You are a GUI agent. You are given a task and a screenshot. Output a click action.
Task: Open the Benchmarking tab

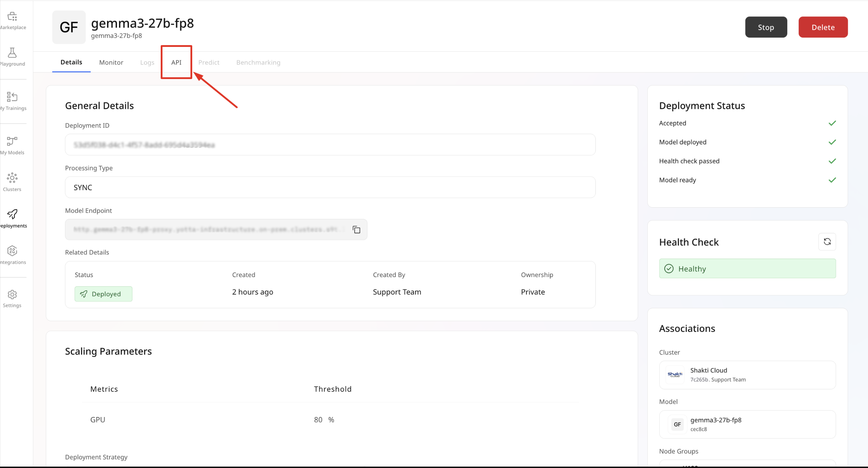[x=258, y=62]
